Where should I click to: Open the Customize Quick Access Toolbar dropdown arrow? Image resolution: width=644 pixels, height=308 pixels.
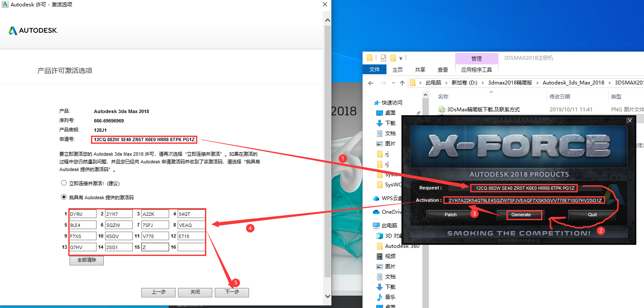(x=401, y=58)
